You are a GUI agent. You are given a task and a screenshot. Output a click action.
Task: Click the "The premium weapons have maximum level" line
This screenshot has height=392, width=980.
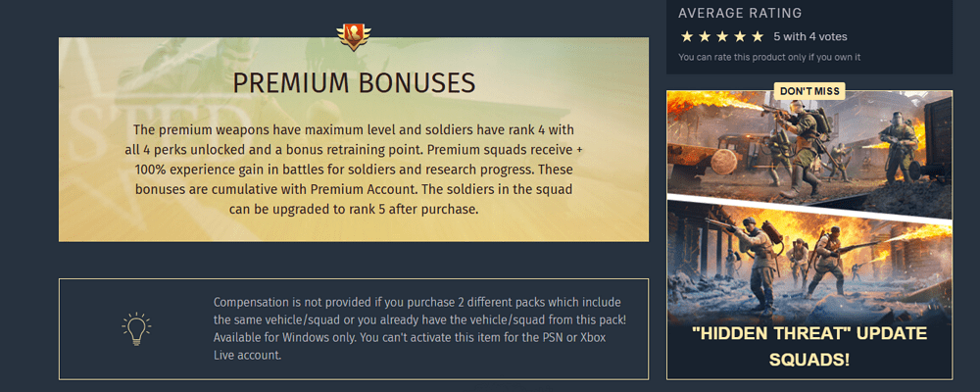(x=354, y=130)
